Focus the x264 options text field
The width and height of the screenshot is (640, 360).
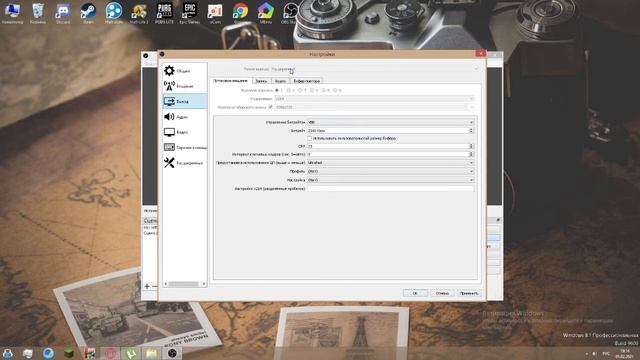(391, 189)
